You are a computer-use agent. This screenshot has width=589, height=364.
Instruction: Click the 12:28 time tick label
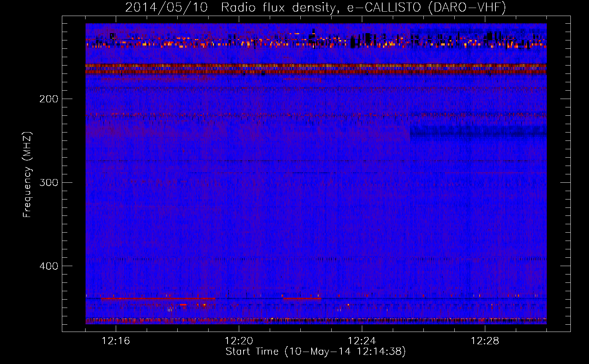click(x=485, y=341)
